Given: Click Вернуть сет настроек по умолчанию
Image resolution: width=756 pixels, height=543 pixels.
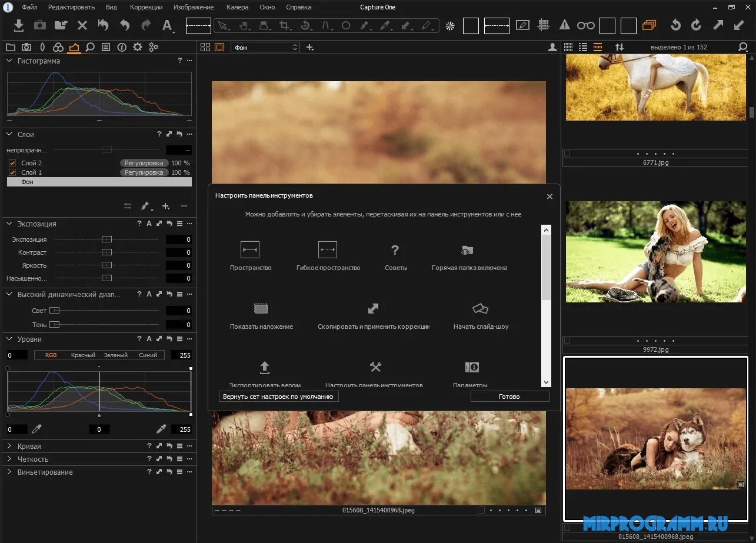Looking at the screenshot, I should pos(278,397).
